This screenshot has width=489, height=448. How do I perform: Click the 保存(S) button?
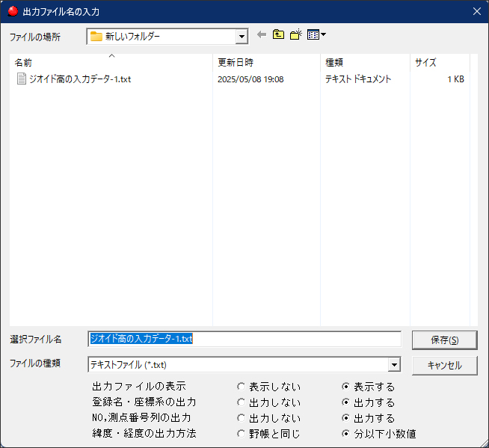click(444, 340)
